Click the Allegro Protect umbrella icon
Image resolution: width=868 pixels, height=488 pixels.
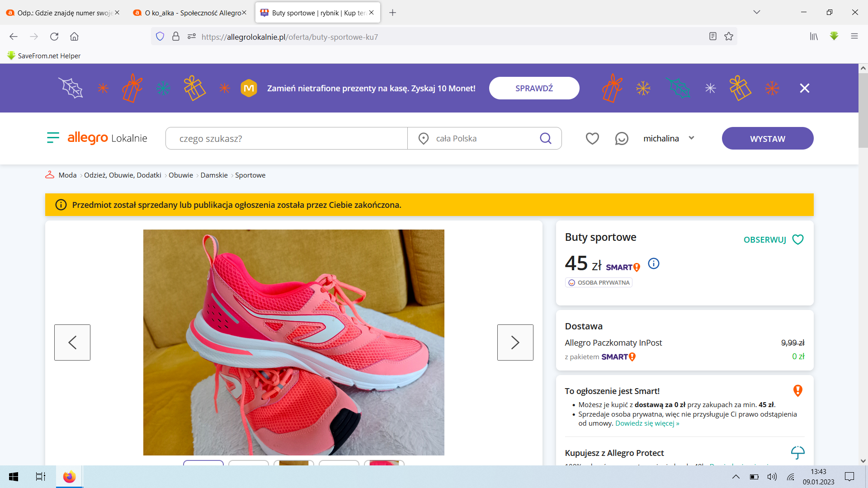click(797, 452)
